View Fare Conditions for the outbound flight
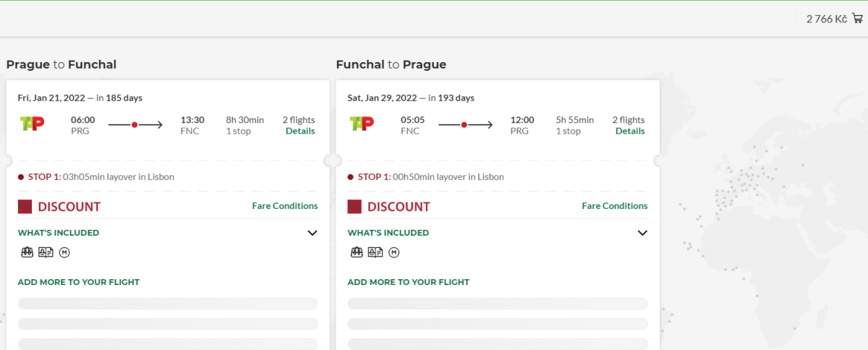The width and height of the screenshot is (868, 350). click(x=285, y=206)
